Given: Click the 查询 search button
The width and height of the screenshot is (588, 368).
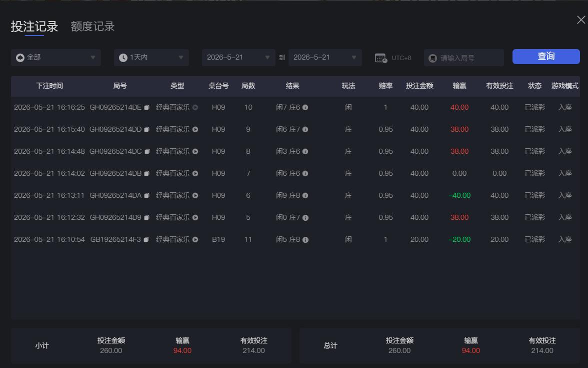Looking at the screenshot, I should click(546, 56).
